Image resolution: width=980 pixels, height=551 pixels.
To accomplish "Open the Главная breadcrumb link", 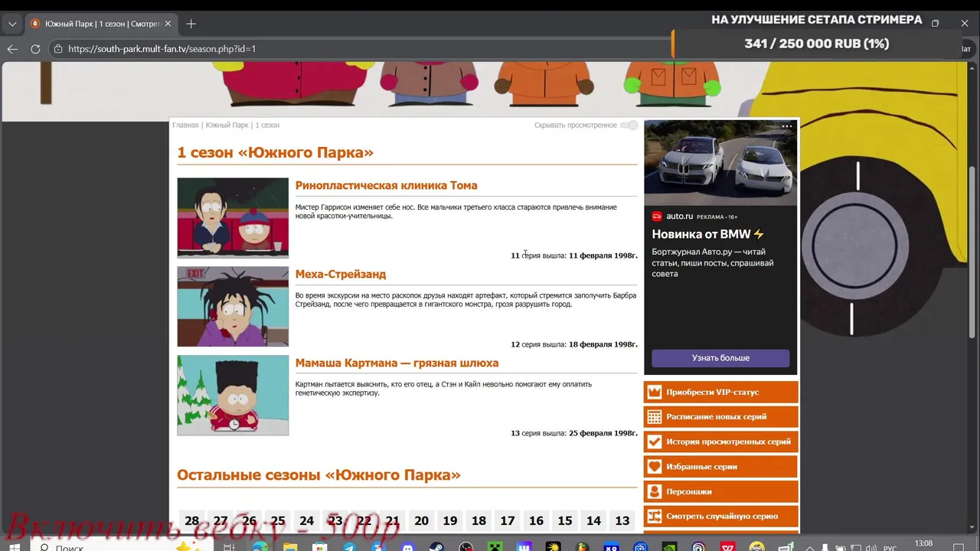I will click(185, 125).
